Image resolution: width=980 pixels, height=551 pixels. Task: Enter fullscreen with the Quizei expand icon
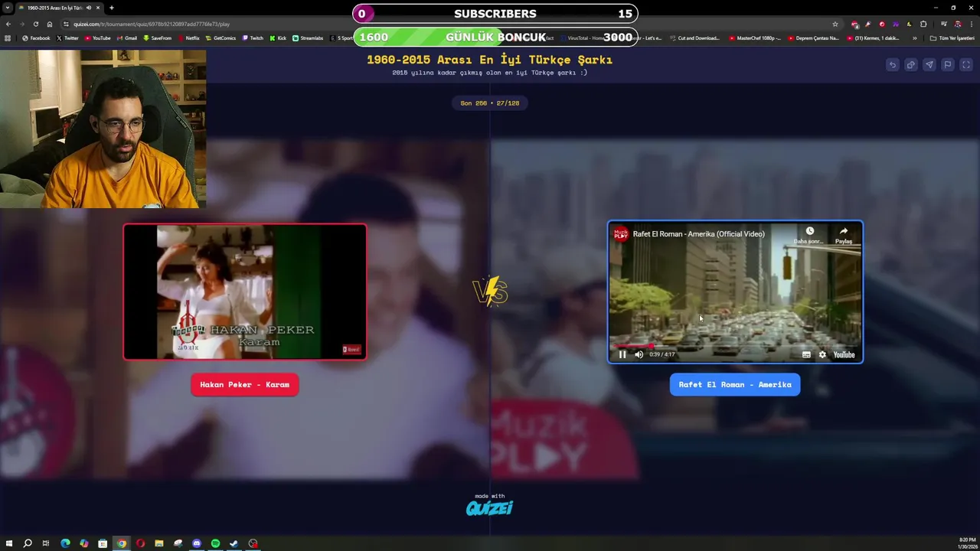pos(966,65)
